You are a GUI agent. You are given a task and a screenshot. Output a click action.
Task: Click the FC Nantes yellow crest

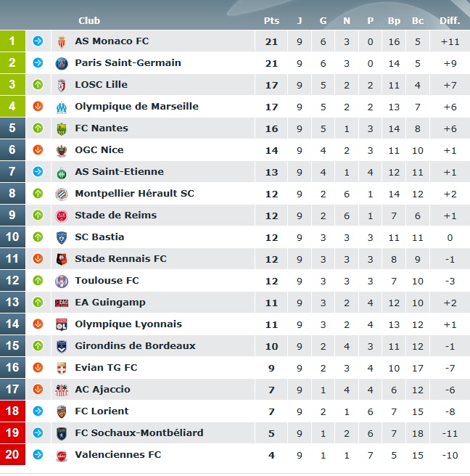(x=62, y=128)
